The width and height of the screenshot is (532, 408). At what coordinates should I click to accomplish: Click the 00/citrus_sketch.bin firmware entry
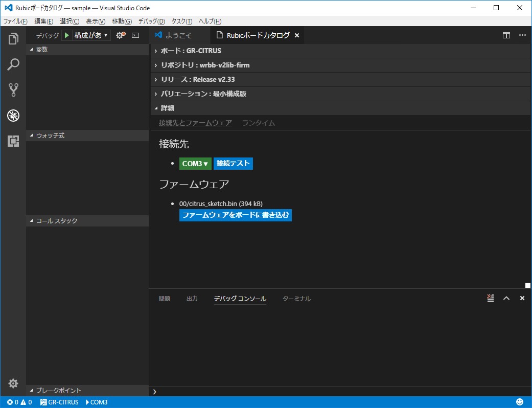coord(221,203)
